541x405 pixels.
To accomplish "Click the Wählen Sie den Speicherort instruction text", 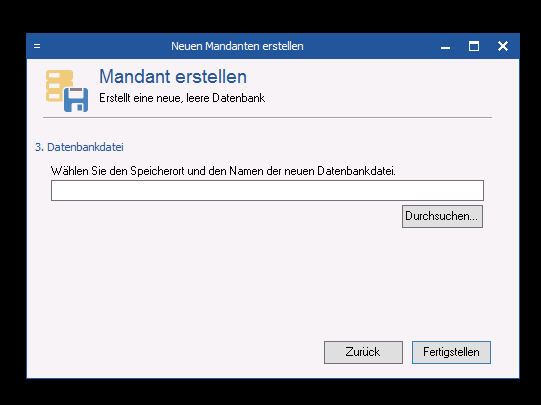I will (x=223, y=171).
